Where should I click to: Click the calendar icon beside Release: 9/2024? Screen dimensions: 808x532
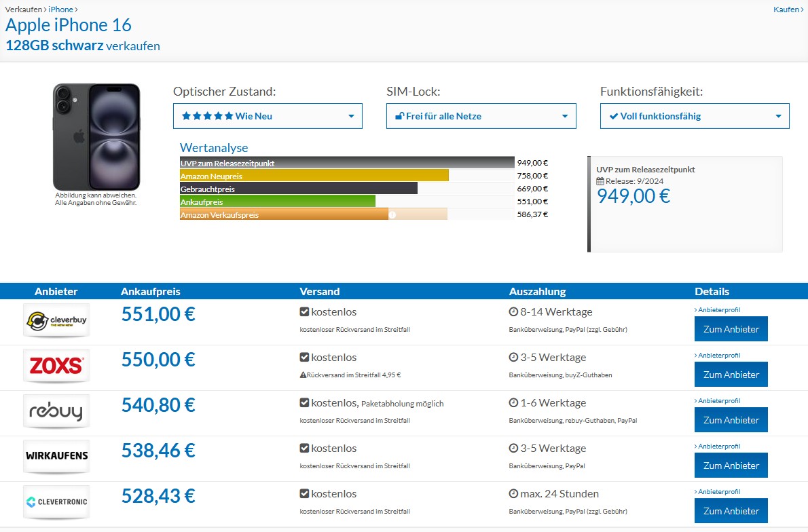600,181
